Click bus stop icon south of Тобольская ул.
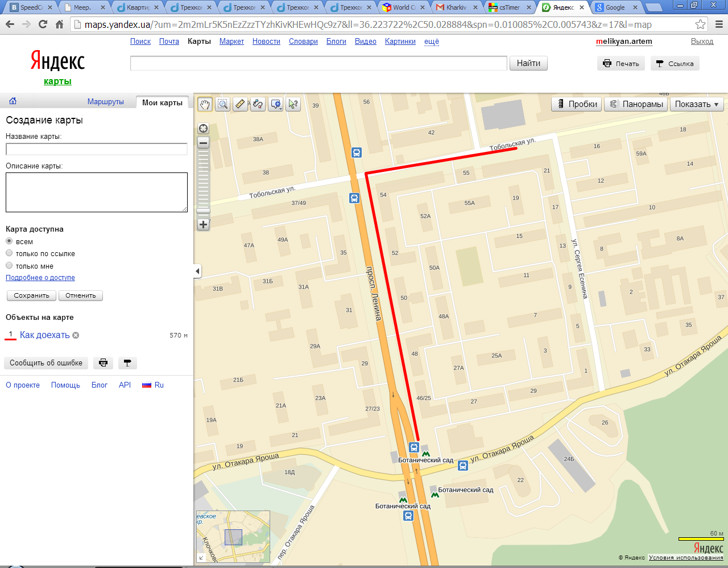The height and width of the screenshot is (568, 728). (x=354, y=198)
